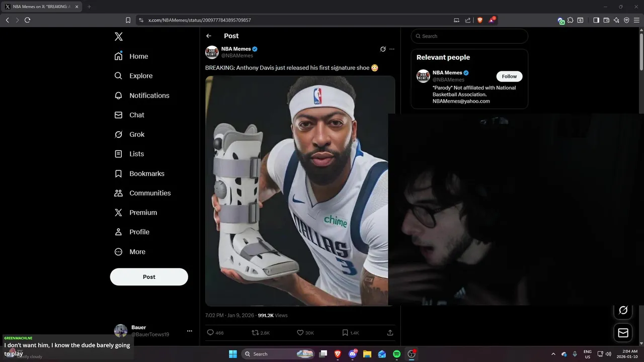Go back with the Post header arrow

(209, 36)
